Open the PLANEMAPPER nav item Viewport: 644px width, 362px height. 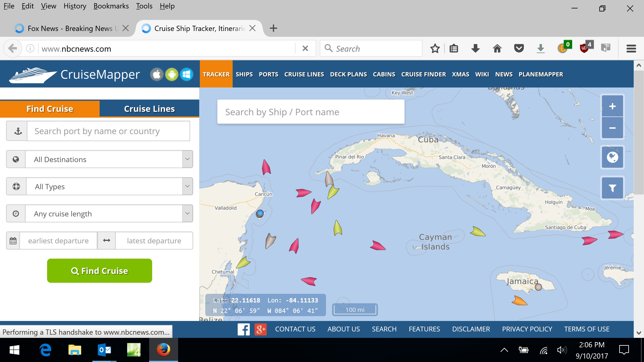click(x=541, y=74)
